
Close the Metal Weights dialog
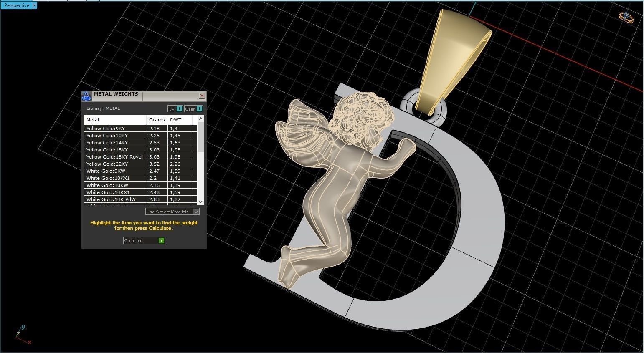[202, 96]
